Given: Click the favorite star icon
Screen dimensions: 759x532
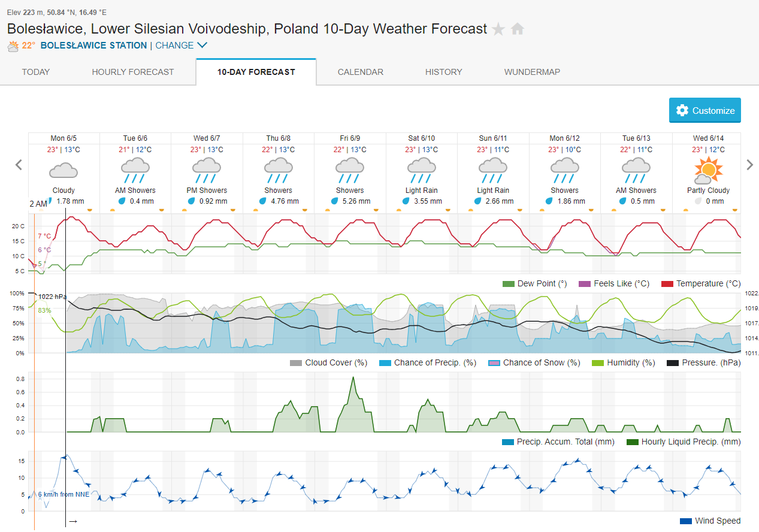Looking at the screenshot, I should (x=498, y=29).
